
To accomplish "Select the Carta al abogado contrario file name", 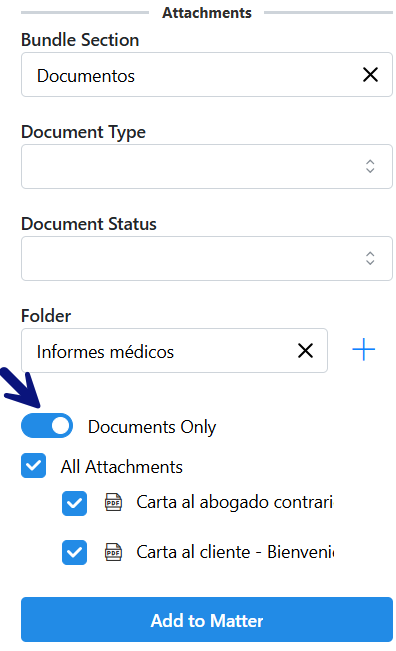I will point(235,502).
